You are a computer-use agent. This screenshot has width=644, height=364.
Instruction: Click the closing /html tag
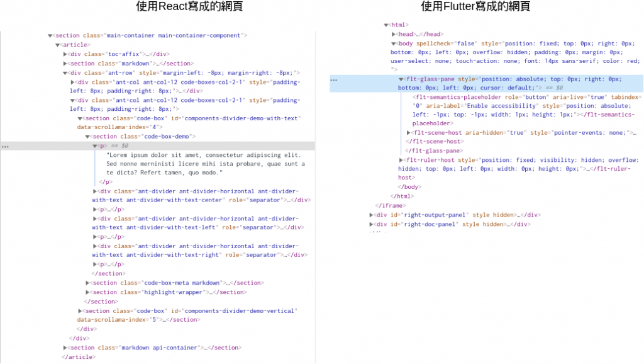pos(402,196)
